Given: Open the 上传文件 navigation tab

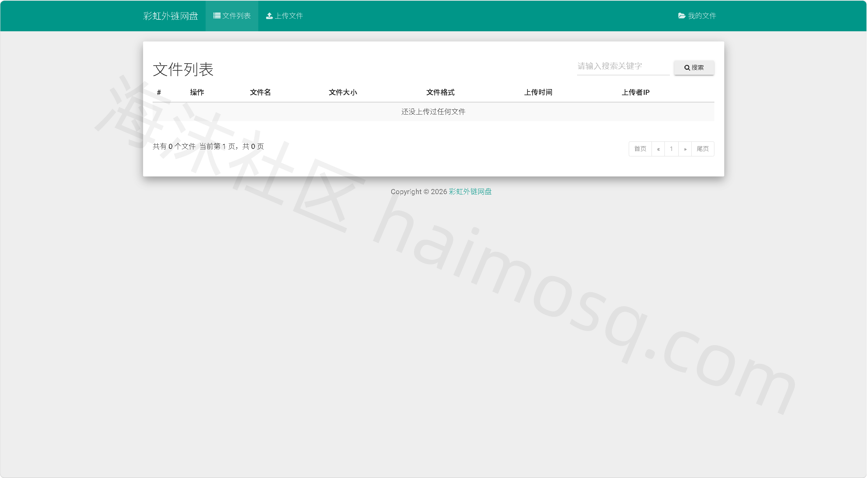Looking at the screenshot, I should click(284, 16).
